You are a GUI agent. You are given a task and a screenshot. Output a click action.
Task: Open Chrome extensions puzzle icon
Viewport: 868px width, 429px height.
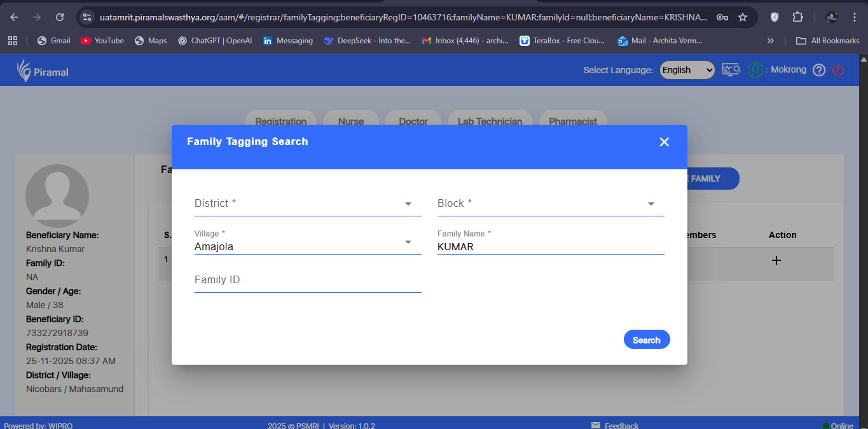797,17
